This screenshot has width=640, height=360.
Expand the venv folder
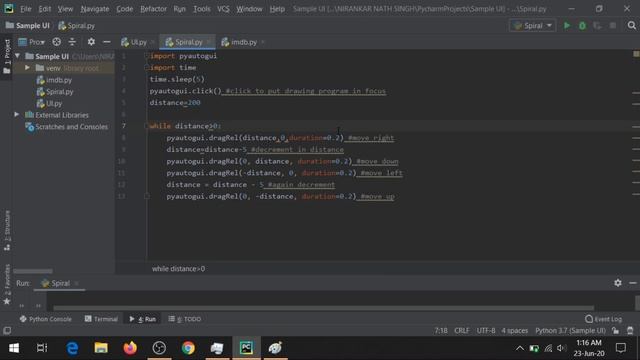pyautogui.click(x=27, y=68)
